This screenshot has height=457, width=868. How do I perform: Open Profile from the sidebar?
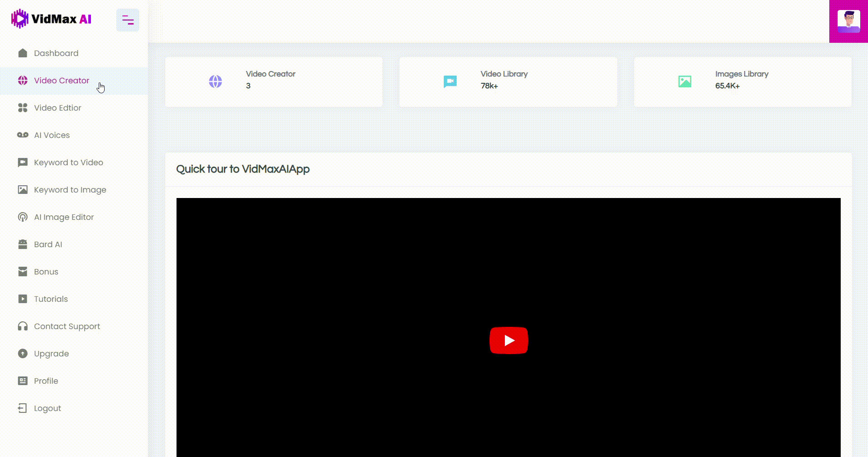tap(46, 381)
